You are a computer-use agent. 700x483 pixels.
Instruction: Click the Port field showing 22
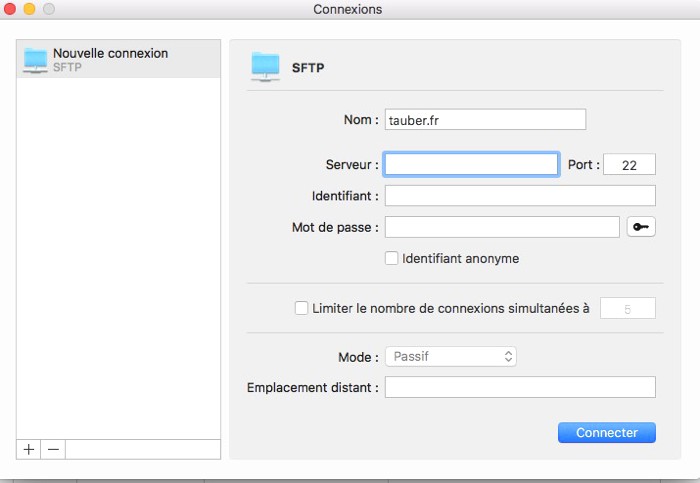point(630,165)
